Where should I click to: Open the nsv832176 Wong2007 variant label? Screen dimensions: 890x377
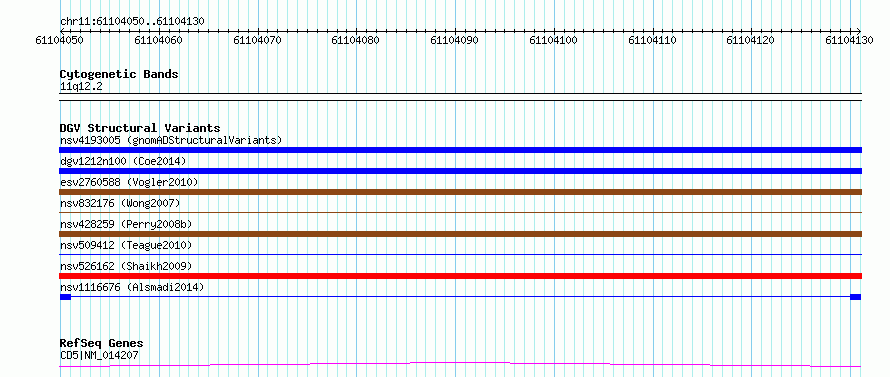(x=120, y=203)
